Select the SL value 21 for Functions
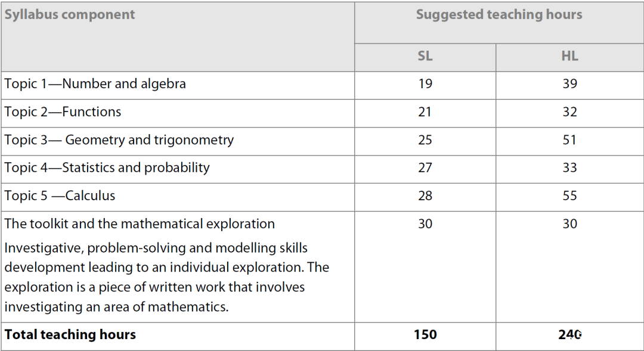 click(x=425, y=111)
